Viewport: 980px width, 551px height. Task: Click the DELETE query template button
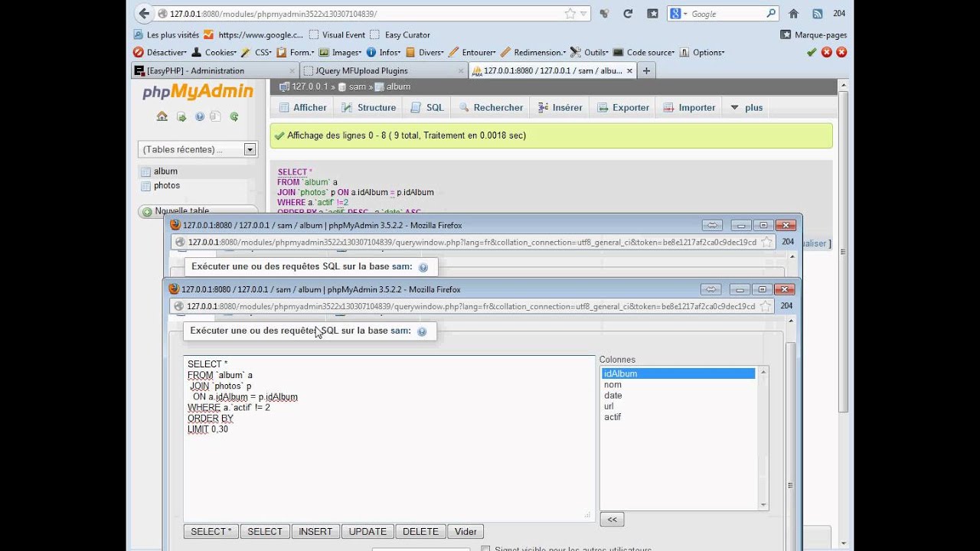(x=420, y=531)
